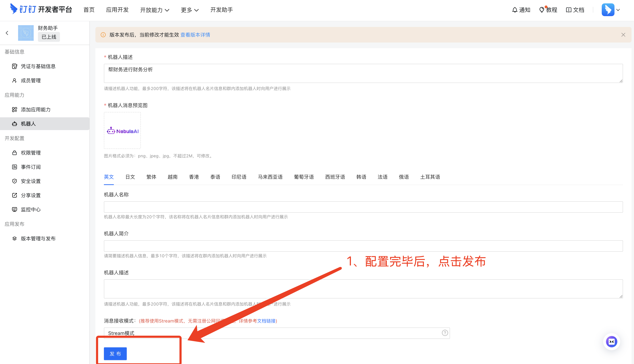This screenshot has width=634, height=364.
Task: Click help icon in Stream模式 field
Action: click(445, 333)
